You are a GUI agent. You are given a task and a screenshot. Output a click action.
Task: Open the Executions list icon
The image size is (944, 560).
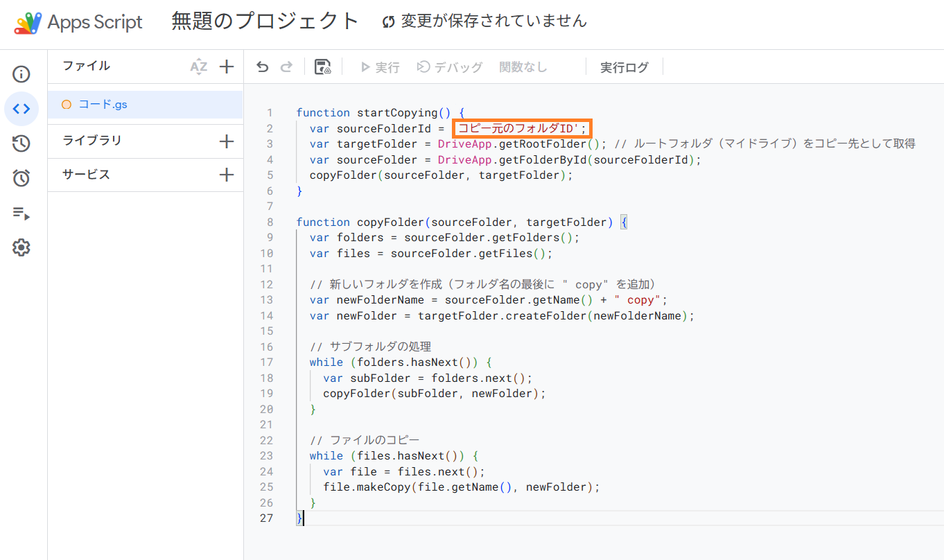[21, 213]
